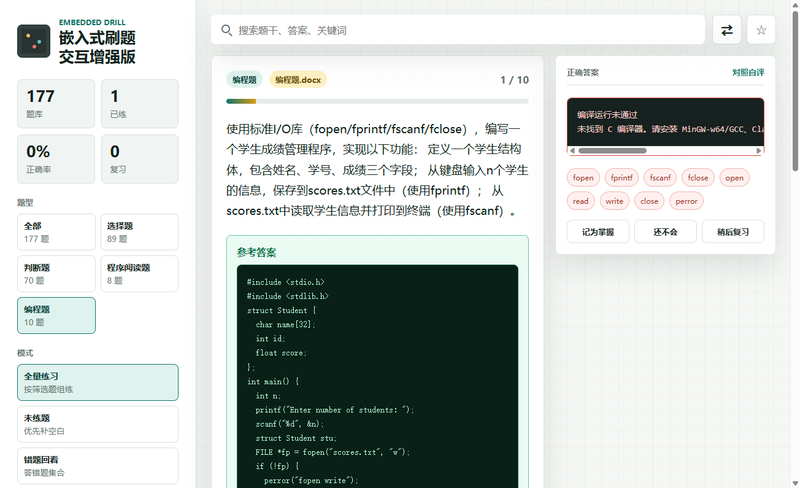Viewport: 800px width, 488px height.
Task: Click the 编程题.docx source badge
Action: pyautogui.click(x=298, y=80)
